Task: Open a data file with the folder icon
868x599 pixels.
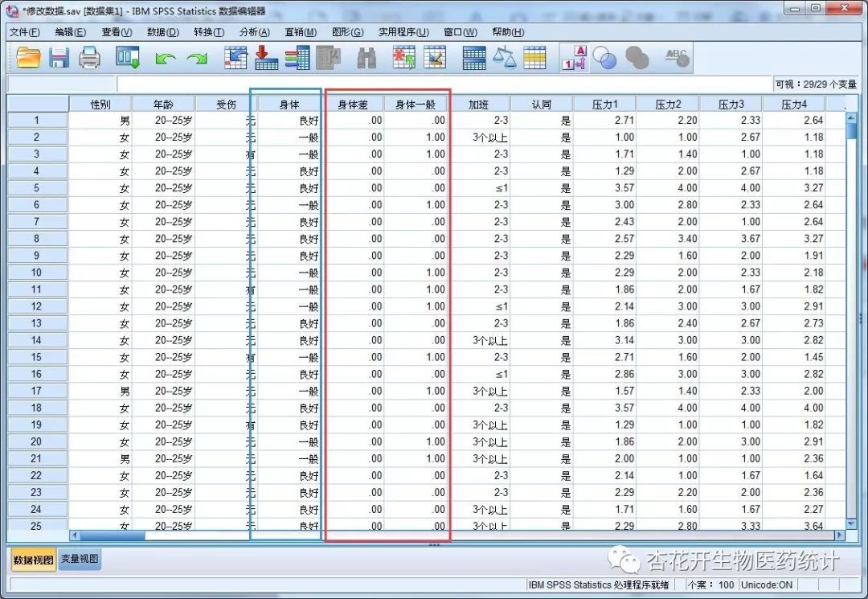Action: point(29,57)
